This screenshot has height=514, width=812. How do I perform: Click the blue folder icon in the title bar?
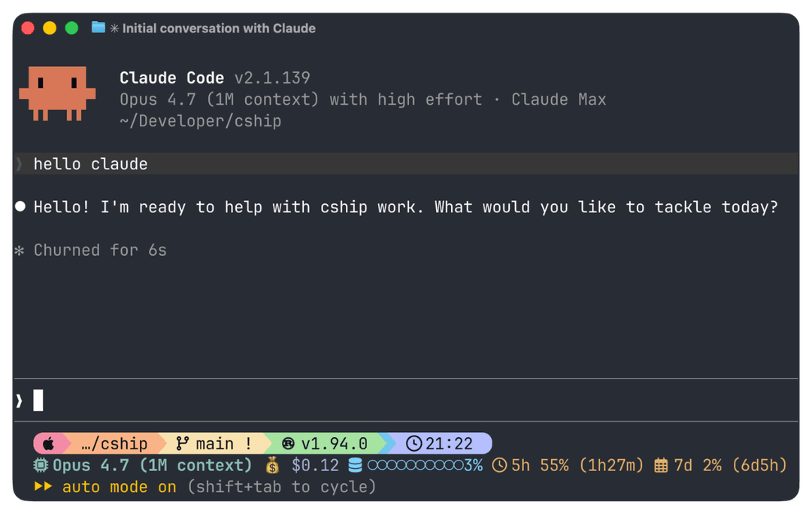98,27
